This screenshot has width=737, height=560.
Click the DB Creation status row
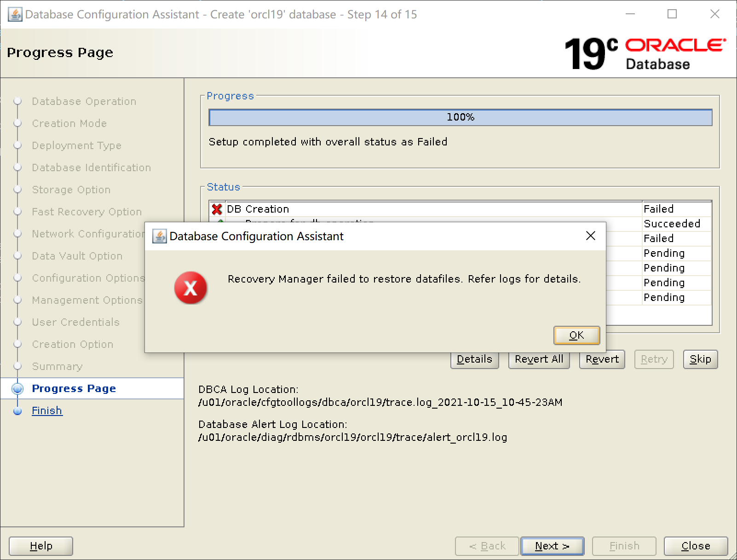coord(460,209)
